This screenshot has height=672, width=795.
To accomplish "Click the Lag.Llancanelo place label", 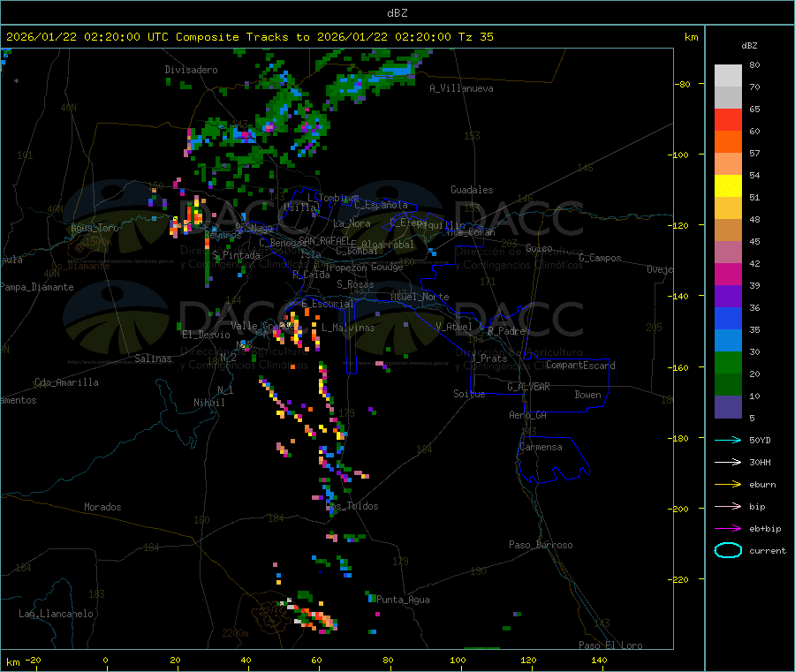I will pyautogui.click(x=57, y=614).
